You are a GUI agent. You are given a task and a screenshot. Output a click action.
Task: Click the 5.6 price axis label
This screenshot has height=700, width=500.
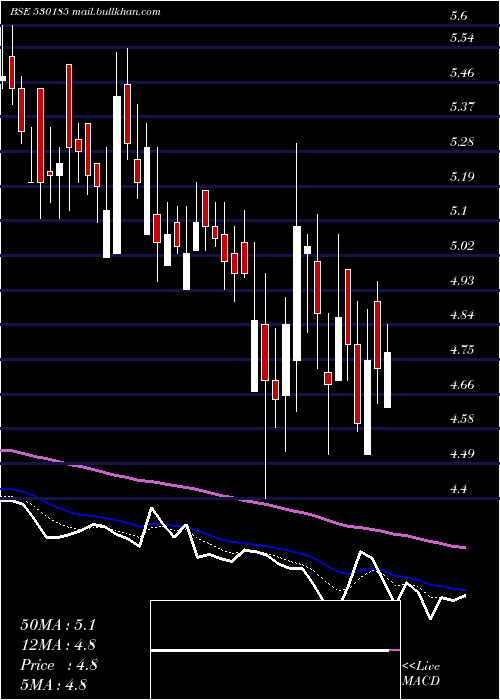pyautogui.click(x=459, y=16)
